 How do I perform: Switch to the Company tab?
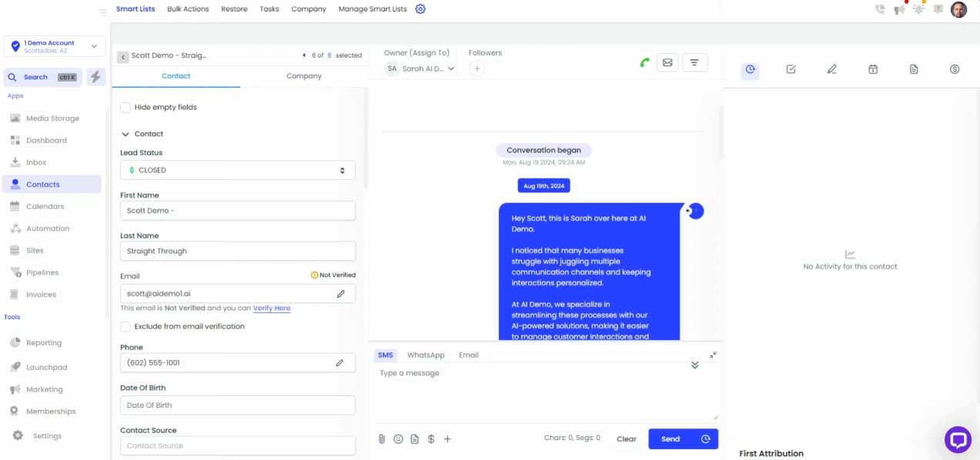point(303,75)
